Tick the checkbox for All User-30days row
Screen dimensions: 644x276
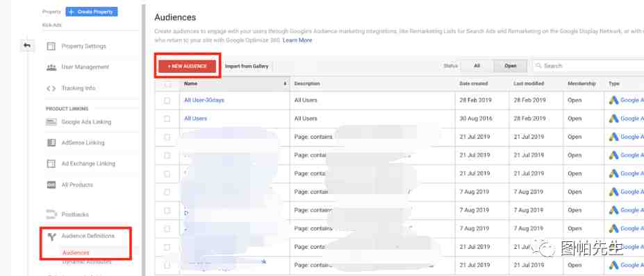click(x=167, y=100)
